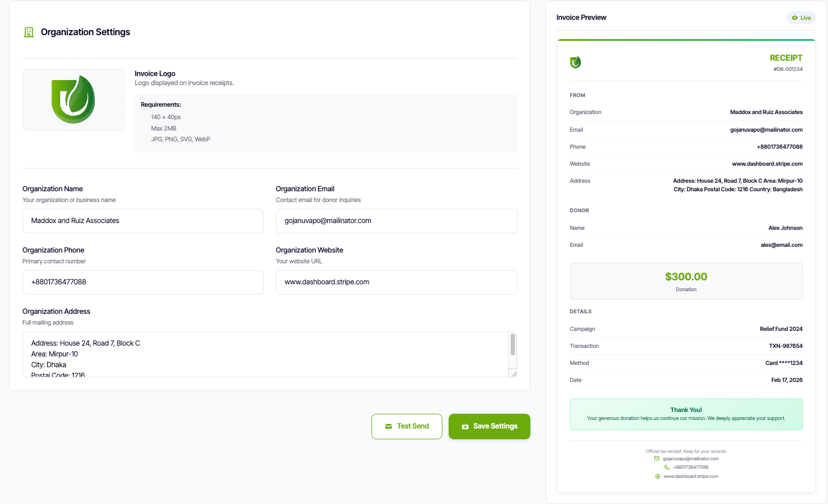Click the leaf logo on the receipt preview
828x504 pixels.
point(575,62)
